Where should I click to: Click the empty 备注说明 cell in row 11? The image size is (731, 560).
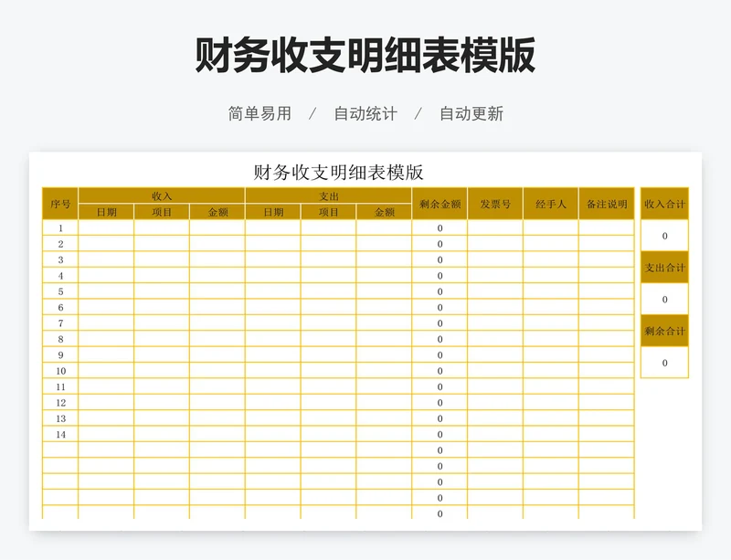tap(607, 386)
